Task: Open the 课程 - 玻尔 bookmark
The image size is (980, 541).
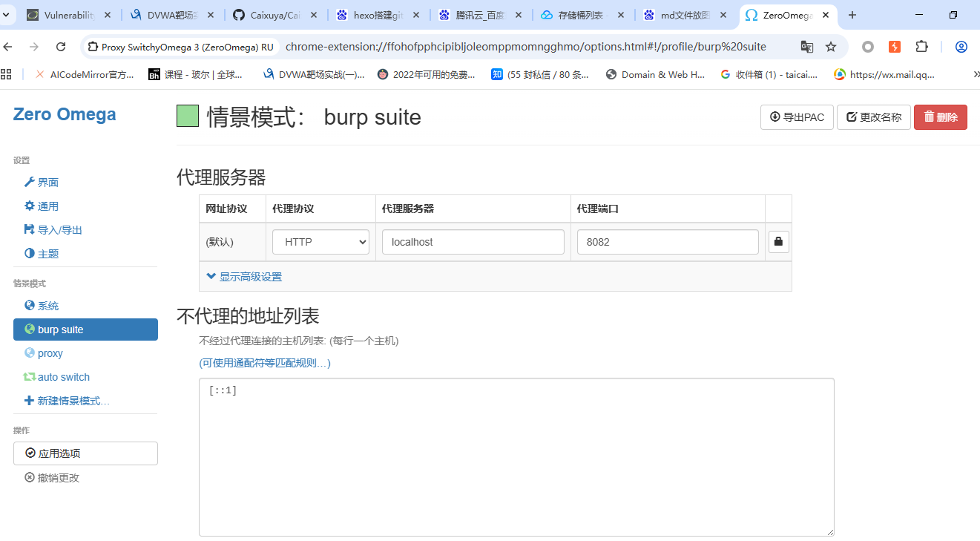Action: 196,74
